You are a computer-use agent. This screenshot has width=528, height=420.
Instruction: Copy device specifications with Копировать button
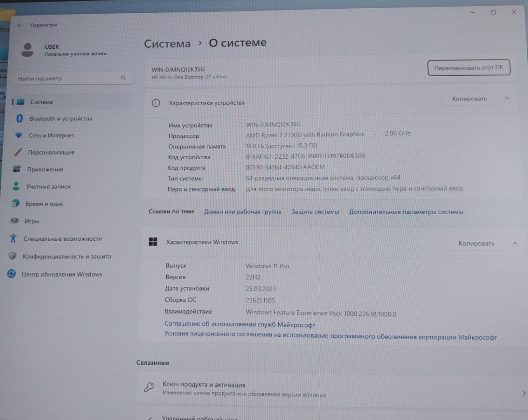click(x=469, y=99)
